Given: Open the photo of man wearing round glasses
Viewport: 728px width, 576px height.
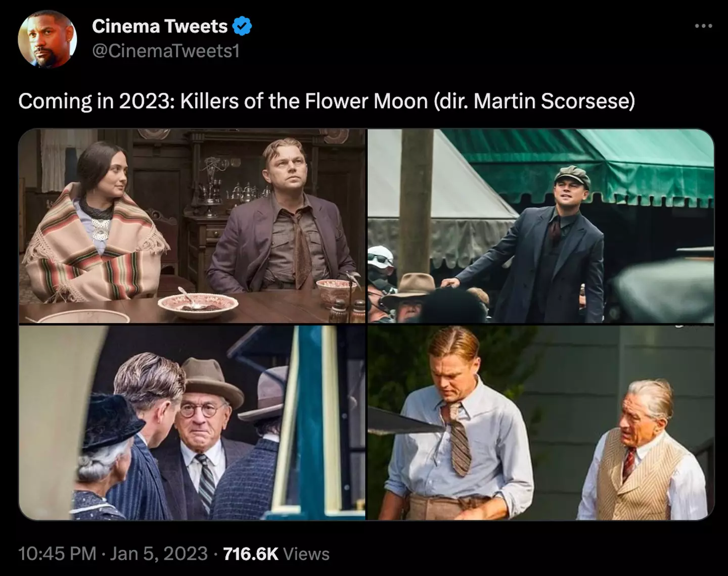Looking at the screenshot, I should pos(192,423).
